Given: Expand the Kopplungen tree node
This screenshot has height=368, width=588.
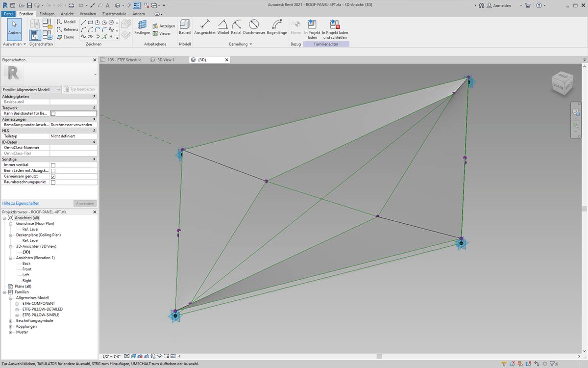Looking at the screenshot, I should point(11,326).
